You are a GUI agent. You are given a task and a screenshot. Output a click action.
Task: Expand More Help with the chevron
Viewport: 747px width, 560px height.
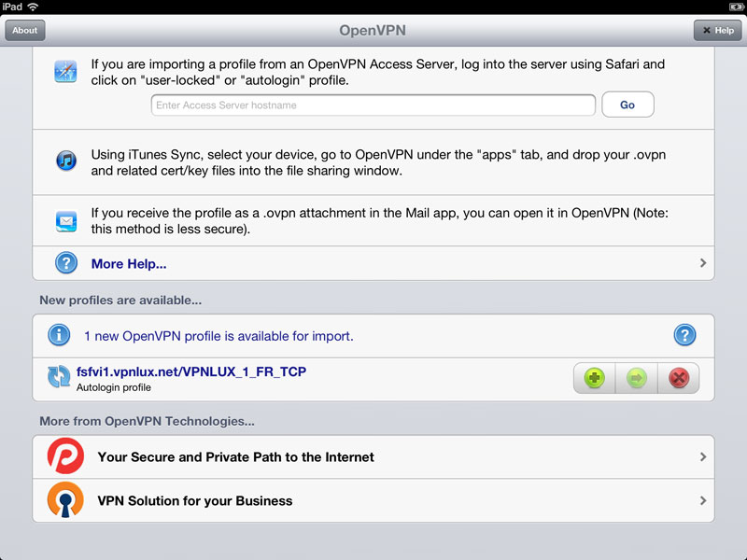tap(703, 263)
